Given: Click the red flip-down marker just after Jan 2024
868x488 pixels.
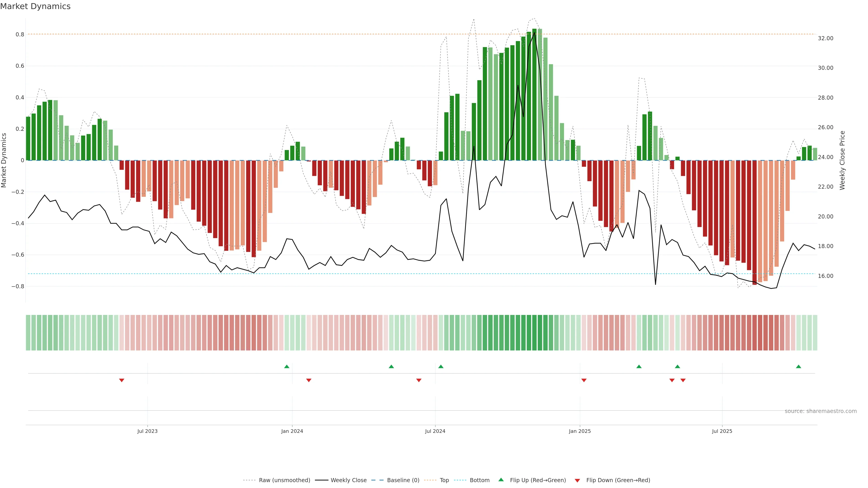Looking at the screenshot, I should [x=309, y=380].
